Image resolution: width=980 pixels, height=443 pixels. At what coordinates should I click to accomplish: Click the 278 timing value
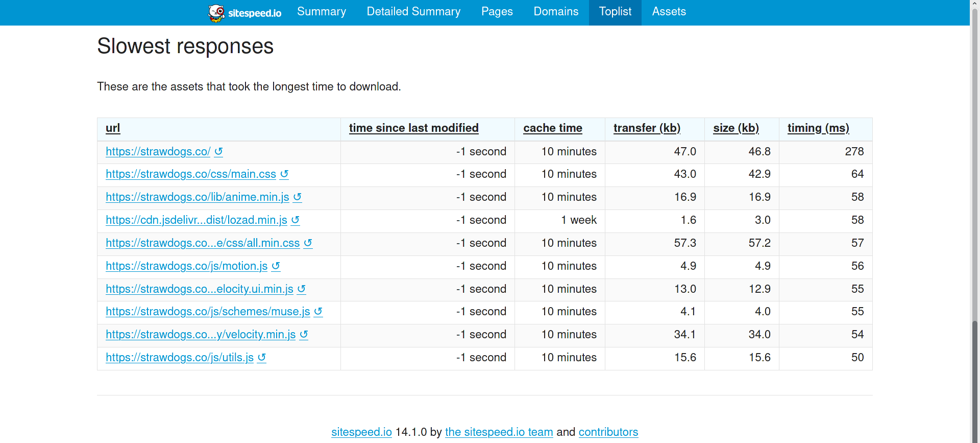pyautogui.click(x=854, y=151)
